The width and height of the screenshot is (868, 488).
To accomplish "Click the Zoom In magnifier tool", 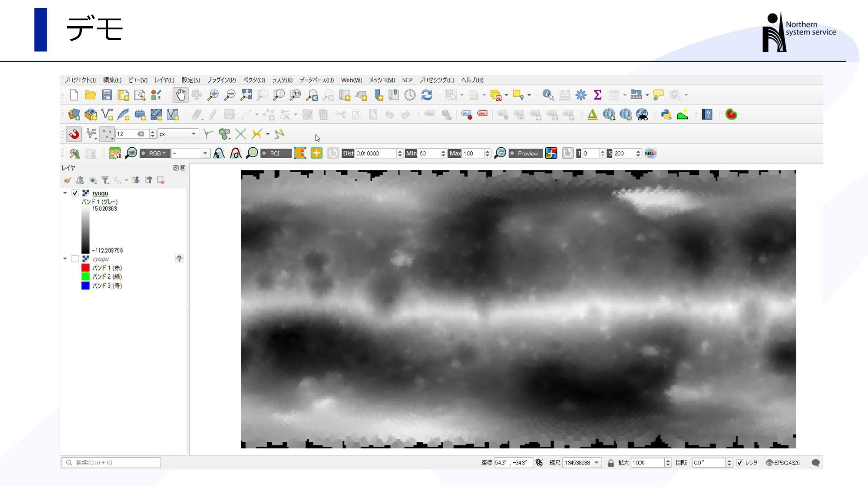I will click(213, 95).
